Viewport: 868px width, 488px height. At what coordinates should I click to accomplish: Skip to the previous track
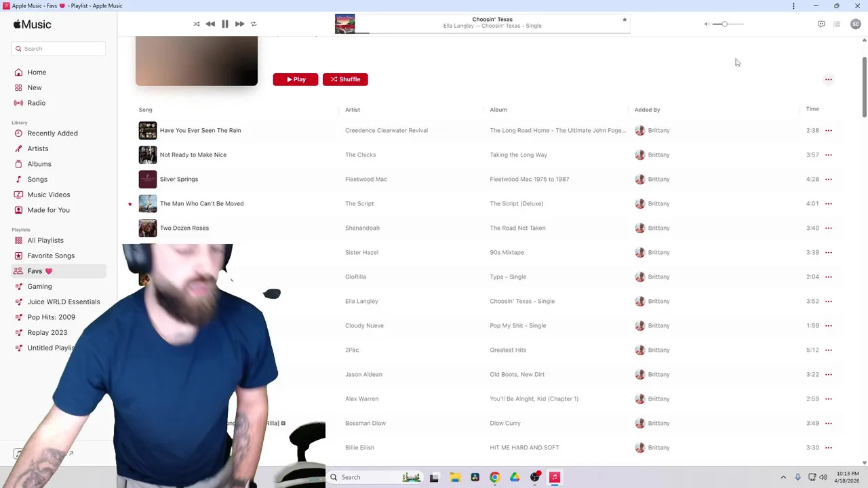tap(210, 24)
